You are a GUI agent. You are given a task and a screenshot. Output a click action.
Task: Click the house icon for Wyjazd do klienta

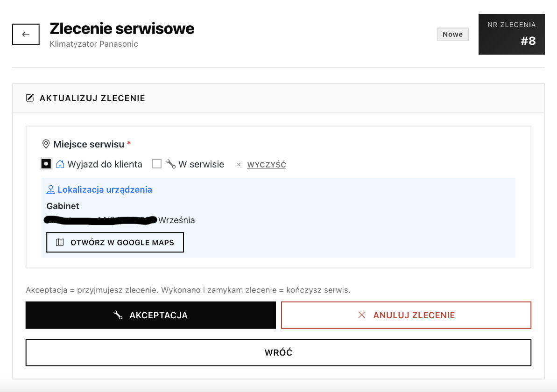[60, 164]
